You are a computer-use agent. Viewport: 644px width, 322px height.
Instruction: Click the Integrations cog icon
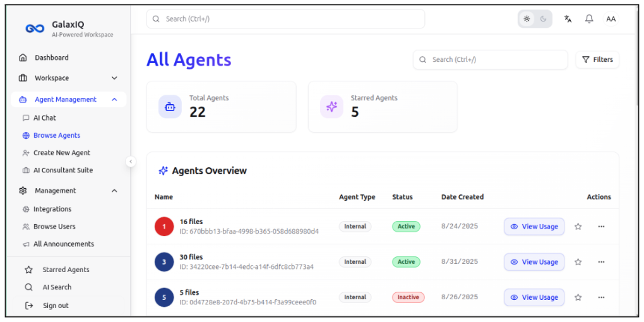(x=26, y=209)
